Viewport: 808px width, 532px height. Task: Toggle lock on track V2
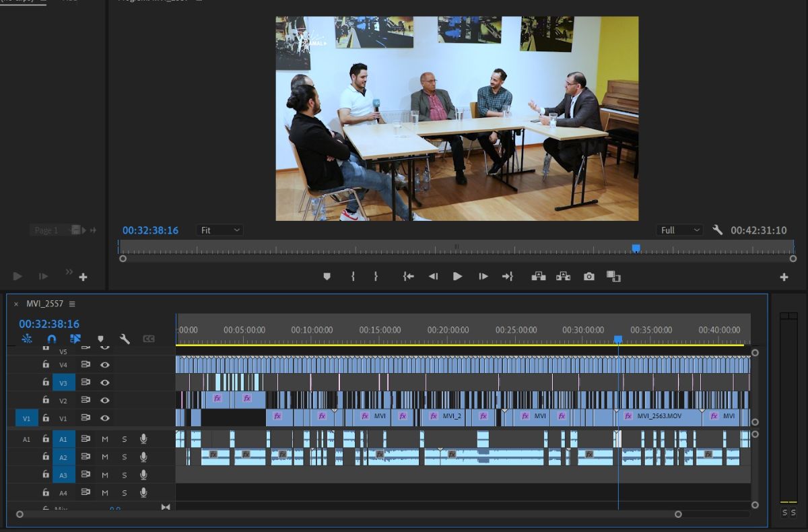[46, 401]
